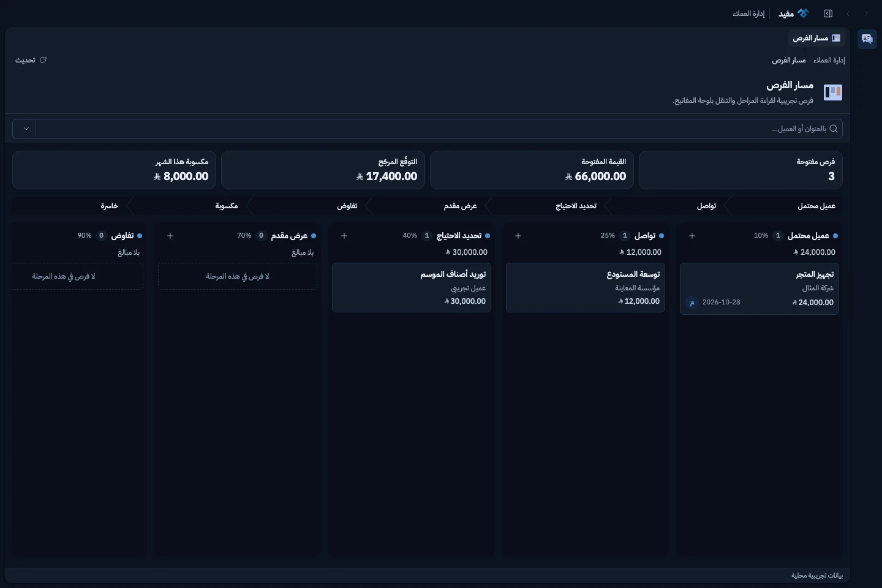Click the search magnifier icon
The width and height of the screenshot is (882, 588).
point(833,129)
